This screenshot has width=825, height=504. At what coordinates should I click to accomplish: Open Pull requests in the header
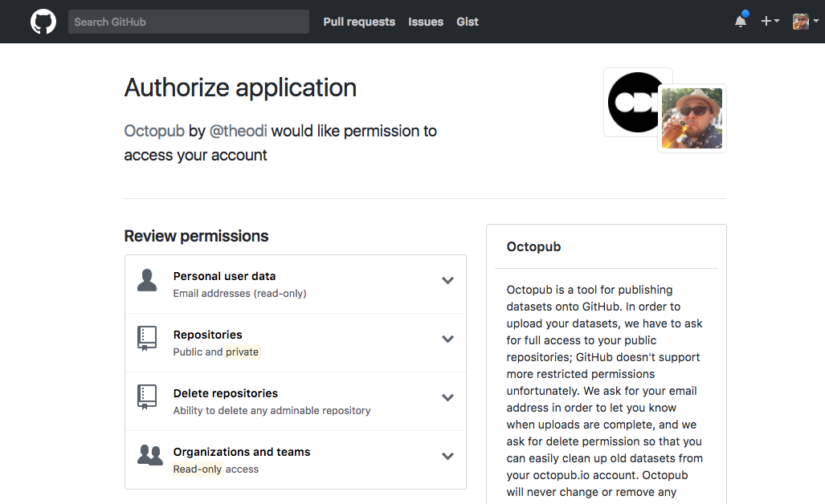(x=359, y=22)
